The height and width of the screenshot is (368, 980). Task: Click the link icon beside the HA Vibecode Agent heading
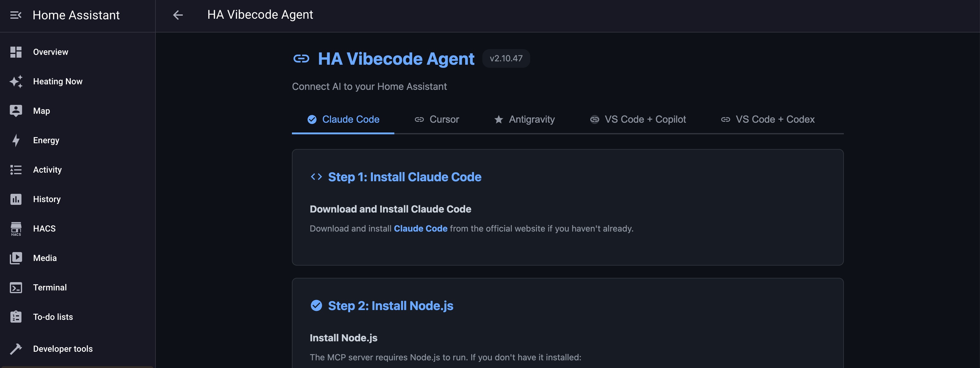[x=301, y=59]
